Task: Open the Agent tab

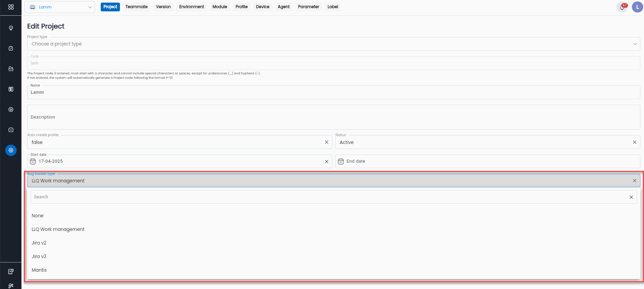Action: (x=284, y=7)
